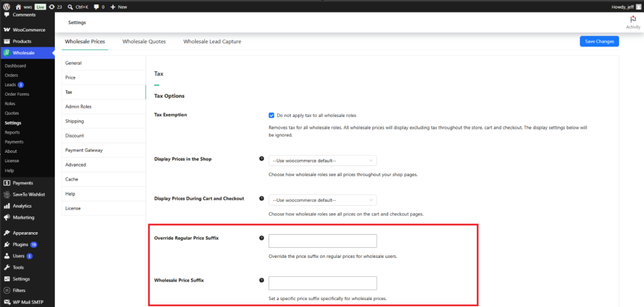The height and width of the screenshot is (307, 644).
Task: Click the Override Regular Price Suffix input
Action: click(x=323, y=241)
